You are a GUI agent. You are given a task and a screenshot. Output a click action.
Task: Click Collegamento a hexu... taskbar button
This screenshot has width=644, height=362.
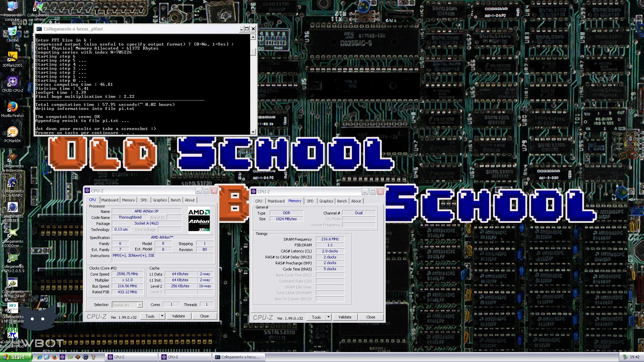239,357
